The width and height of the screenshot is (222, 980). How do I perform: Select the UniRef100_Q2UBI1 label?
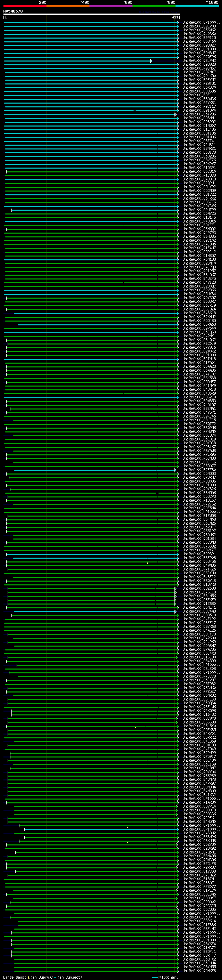[x=199, y=145]
